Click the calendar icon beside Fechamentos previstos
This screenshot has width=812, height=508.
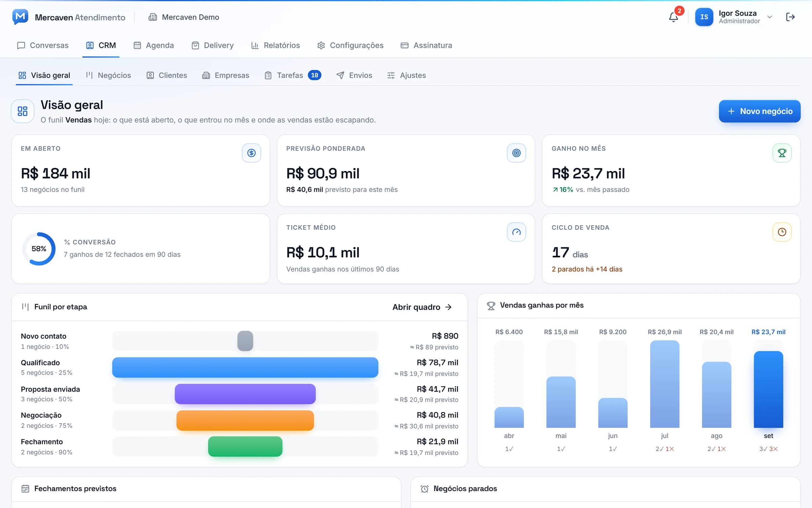[x=25, y=489]
